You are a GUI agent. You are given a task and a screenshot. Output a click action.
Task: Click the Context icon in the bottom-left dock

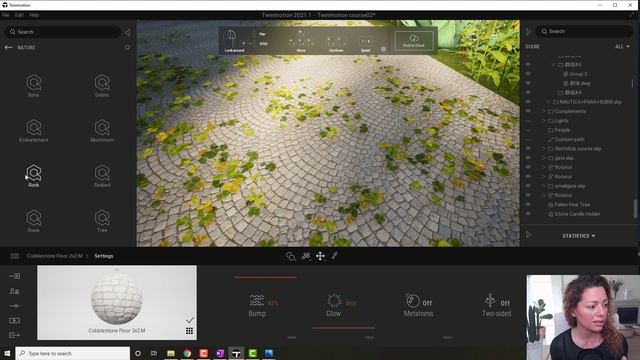(14, 291)
